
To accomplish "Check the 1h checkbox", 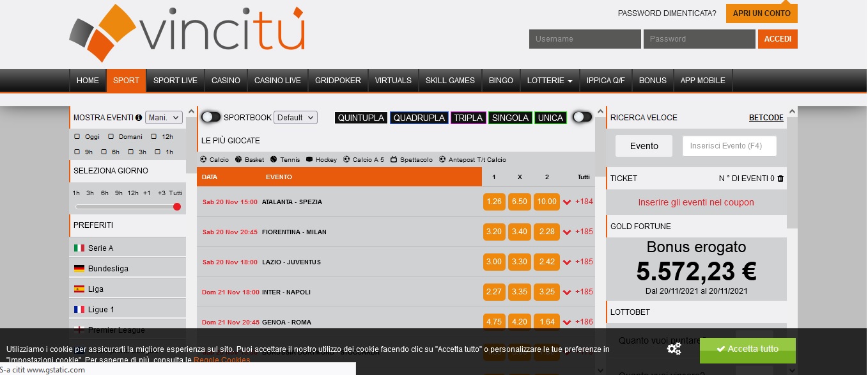I will pos(158,152).
